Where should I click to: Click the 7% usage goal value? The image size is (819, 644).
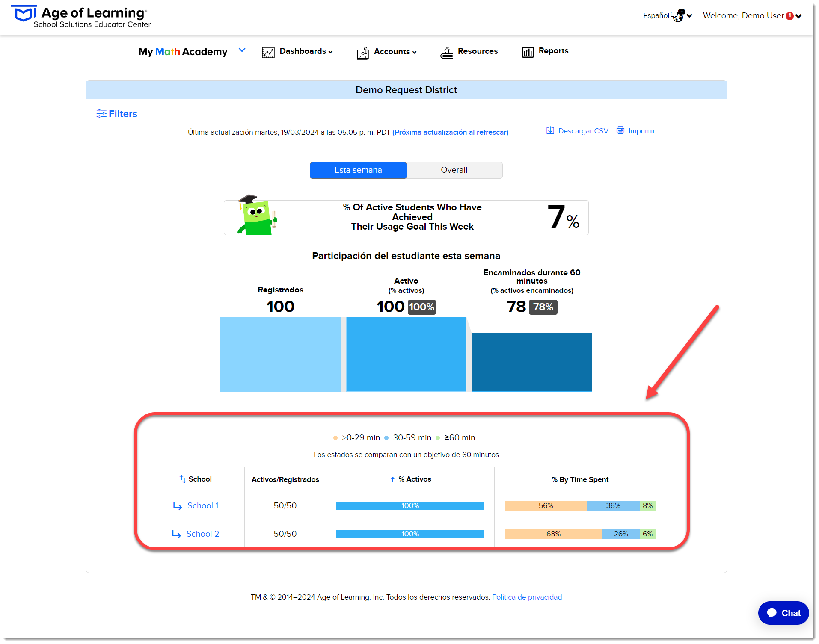[563, 217]
